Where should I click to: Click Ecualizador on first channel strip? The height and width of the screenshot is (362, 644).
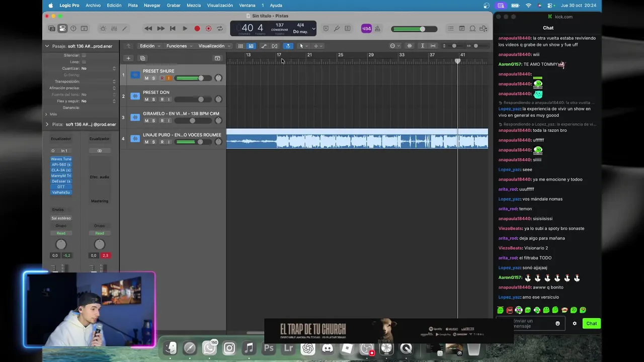coord(61,139)
